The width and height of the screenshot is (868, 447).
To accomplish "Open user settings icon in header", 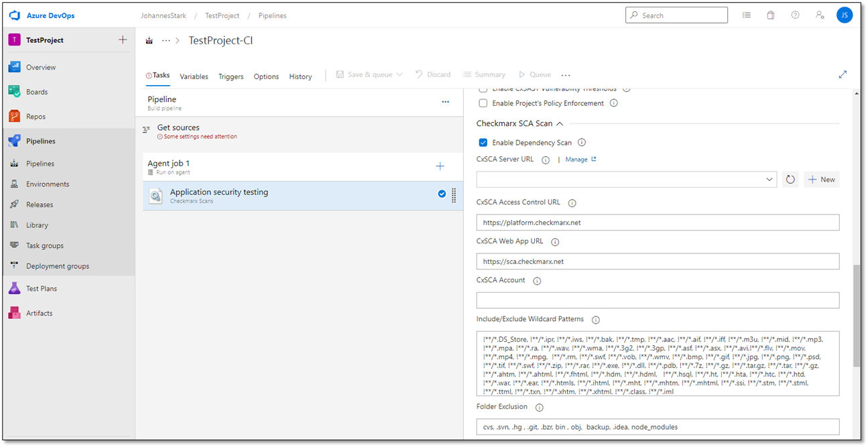I will coord(820,15).
